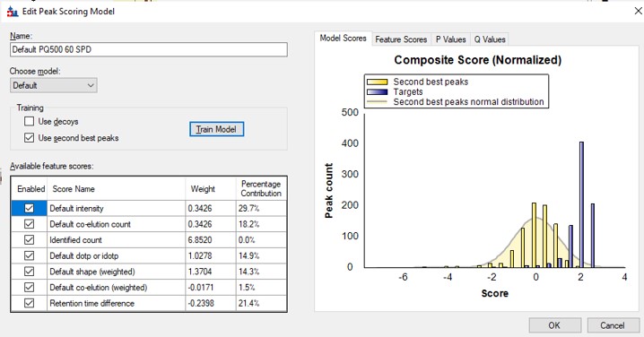This screenshot has width=644, height=337.
Task: Select the Default co-elution count name cell
Action: (117, 224)
